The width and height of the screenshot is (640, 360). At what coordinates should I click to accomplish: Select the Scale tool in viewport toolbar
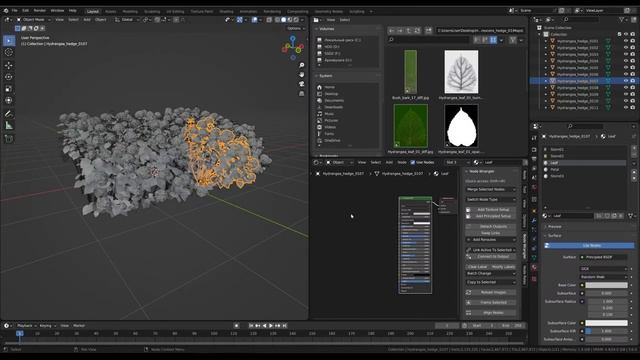(9, 89)
